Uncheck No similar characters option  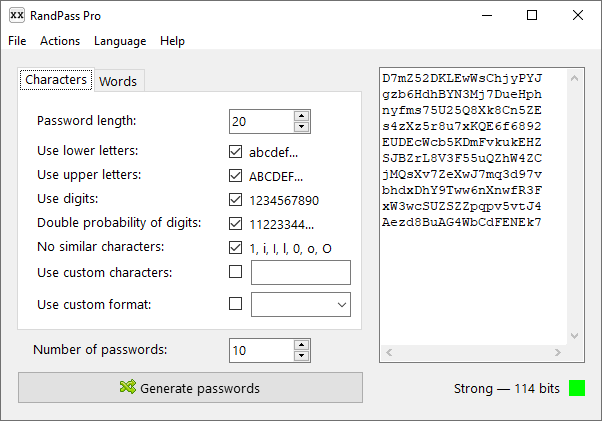coord(235,248)
